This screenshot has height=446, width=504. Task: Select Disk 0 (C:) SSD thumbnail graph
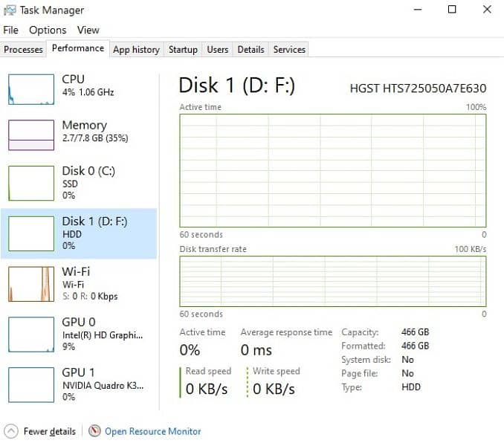tap(30, 183)
